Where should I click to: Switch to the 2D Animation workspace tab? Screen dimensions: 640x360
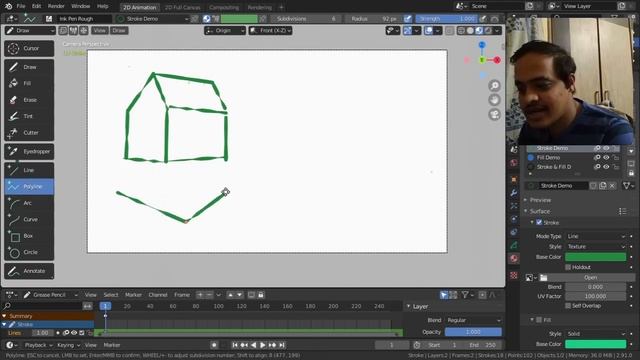click(x=140, y=7)
